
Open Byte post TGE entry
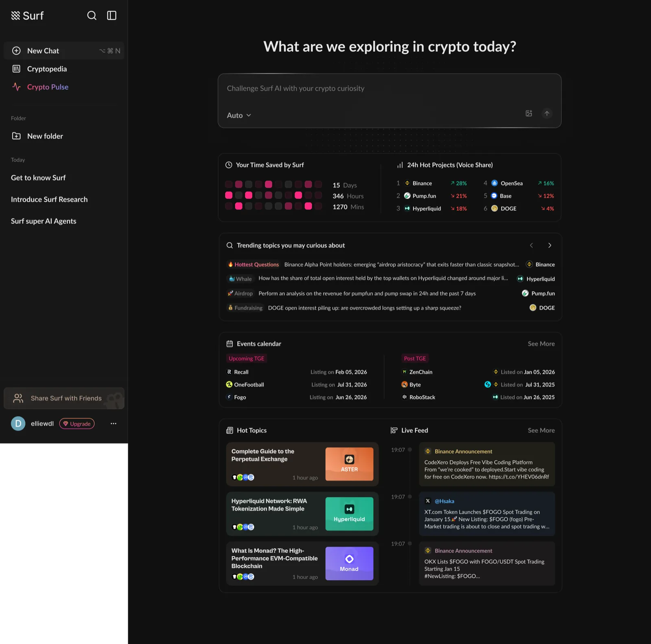click(x=478, y=385)
